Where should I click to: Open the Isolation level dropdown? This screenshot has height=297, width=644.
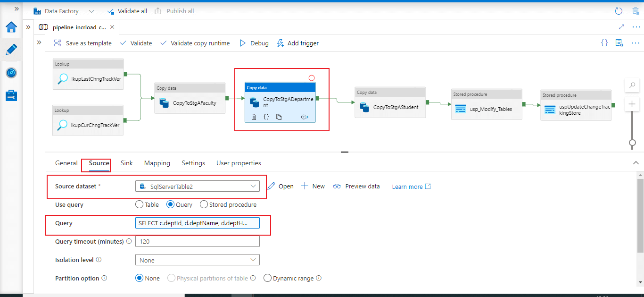(x=197, y=260)
